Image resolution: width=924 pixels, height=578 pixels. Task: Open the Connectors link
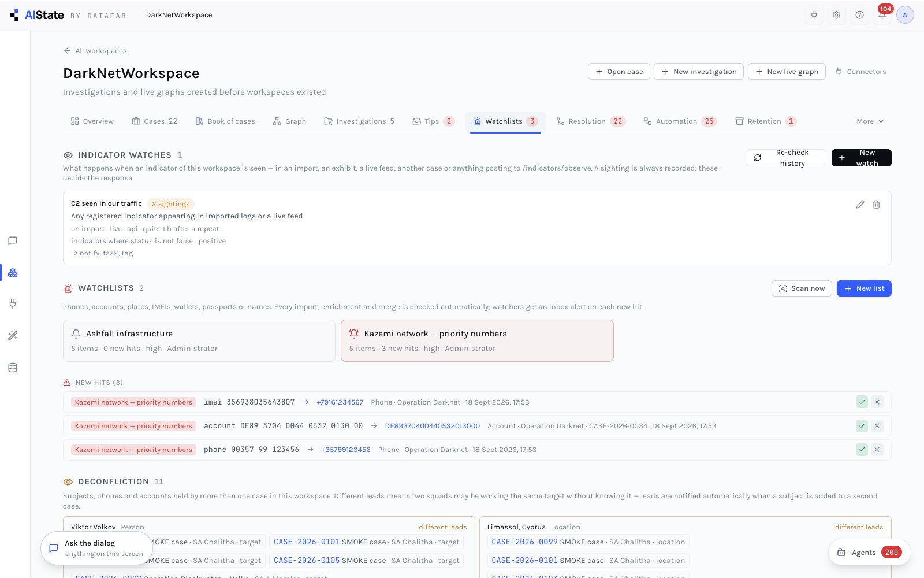click(860, 72)
